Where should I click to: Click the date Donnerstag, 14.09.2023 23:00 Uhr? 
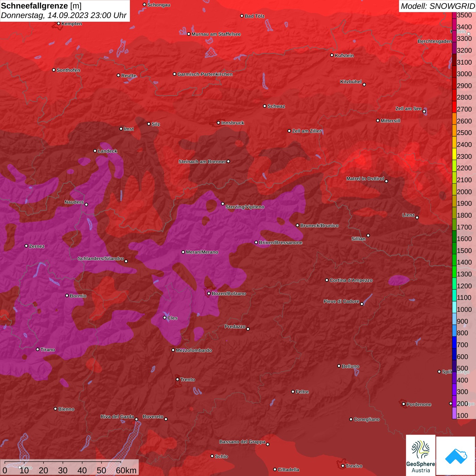64,15
